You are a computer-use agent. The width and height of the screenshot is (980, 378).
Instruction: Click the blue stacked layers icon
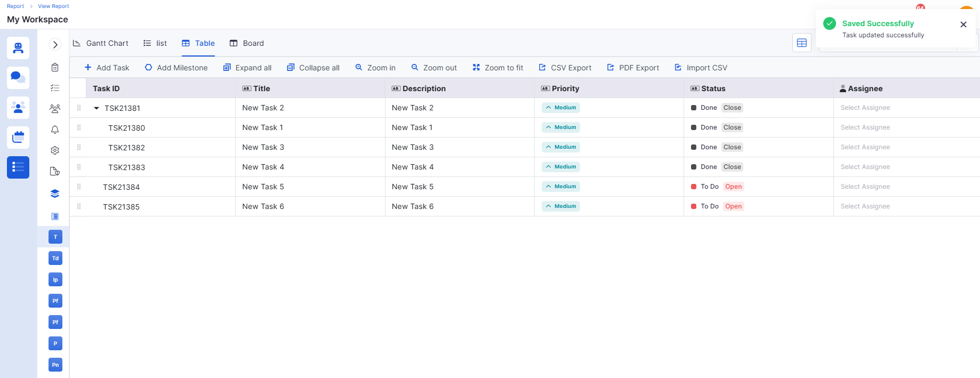coord(55,194)
